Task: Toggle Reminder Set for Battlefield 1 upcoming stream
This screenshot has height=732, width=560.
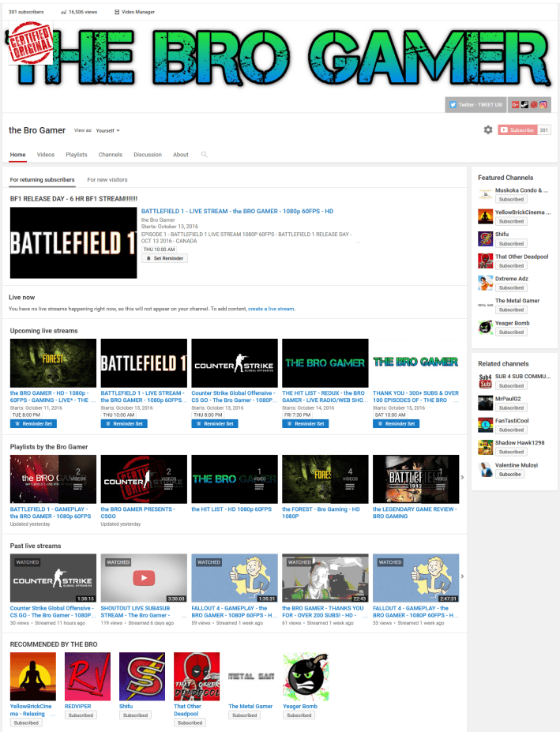Action: (124, 423)
